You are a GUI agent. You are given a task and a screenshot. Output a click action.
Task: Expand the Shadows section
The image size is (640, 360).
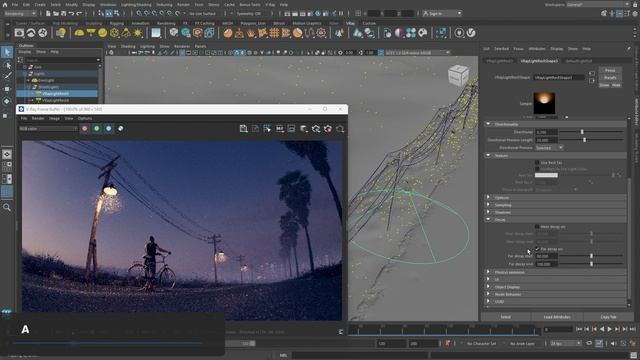(x=556, y=212)
